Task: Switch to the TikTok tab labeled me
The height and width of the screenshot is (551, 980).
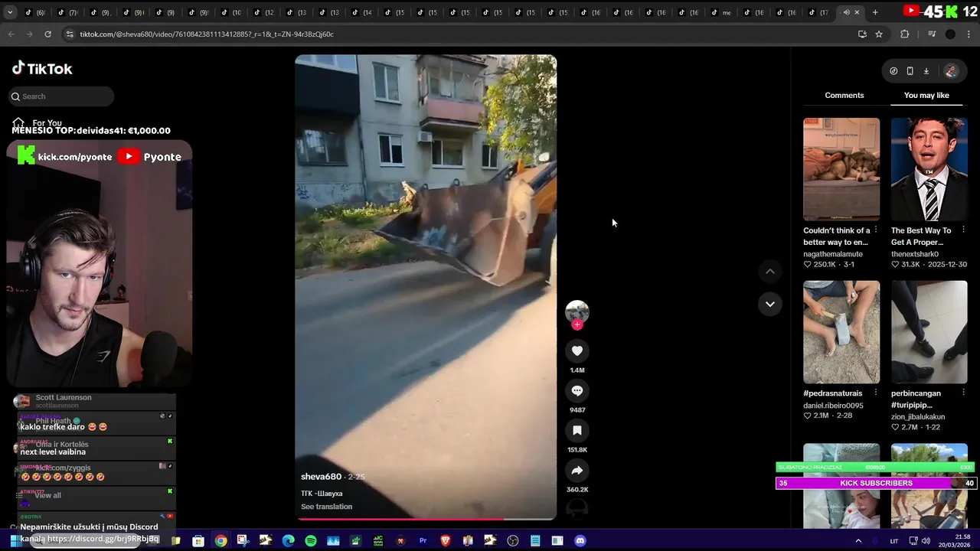Action: [x=720, y=12]
